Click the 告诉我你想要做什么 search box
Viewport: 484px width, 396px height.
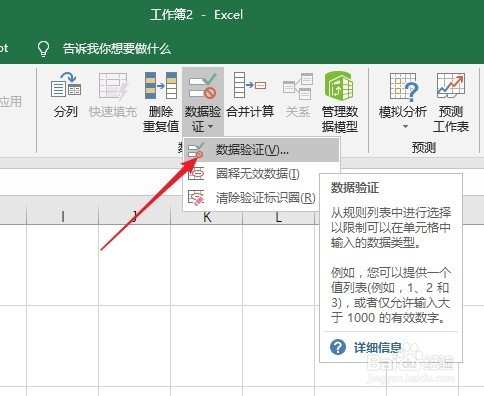(x=117, y=49)
